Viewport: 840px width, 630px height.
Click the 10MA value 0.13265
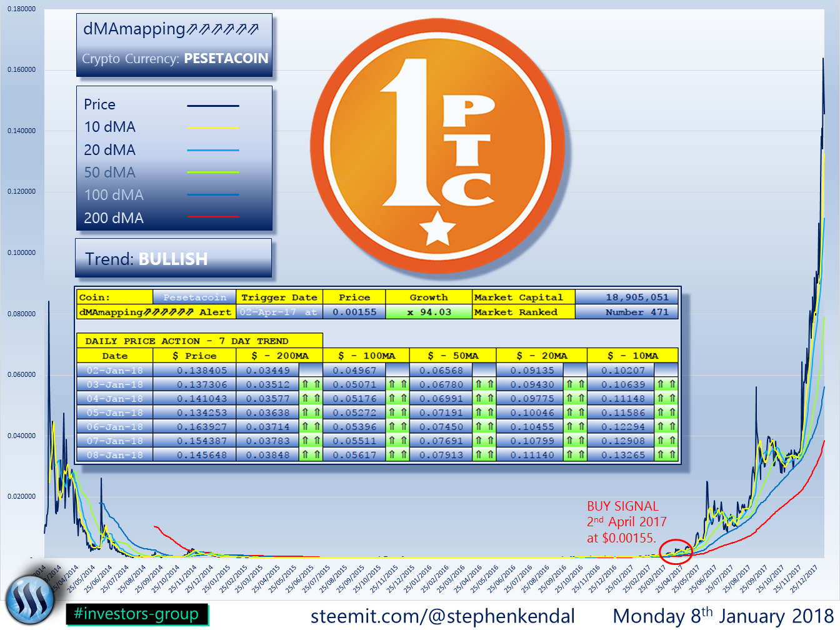click(621, 455)
